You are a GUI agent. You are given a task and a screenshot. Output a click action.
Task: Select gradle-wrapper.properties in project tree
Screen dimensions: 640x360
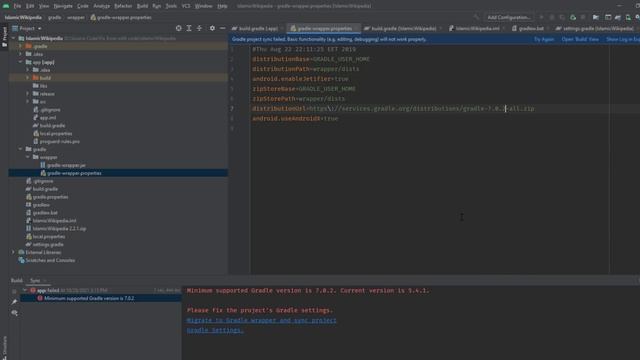[74, 173]
